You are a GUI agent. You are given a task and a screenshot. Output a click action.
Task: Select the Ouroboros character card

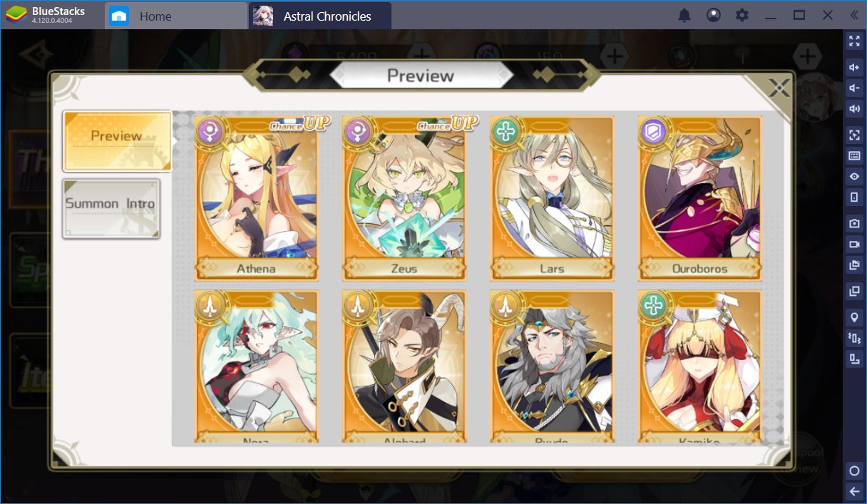699,199
